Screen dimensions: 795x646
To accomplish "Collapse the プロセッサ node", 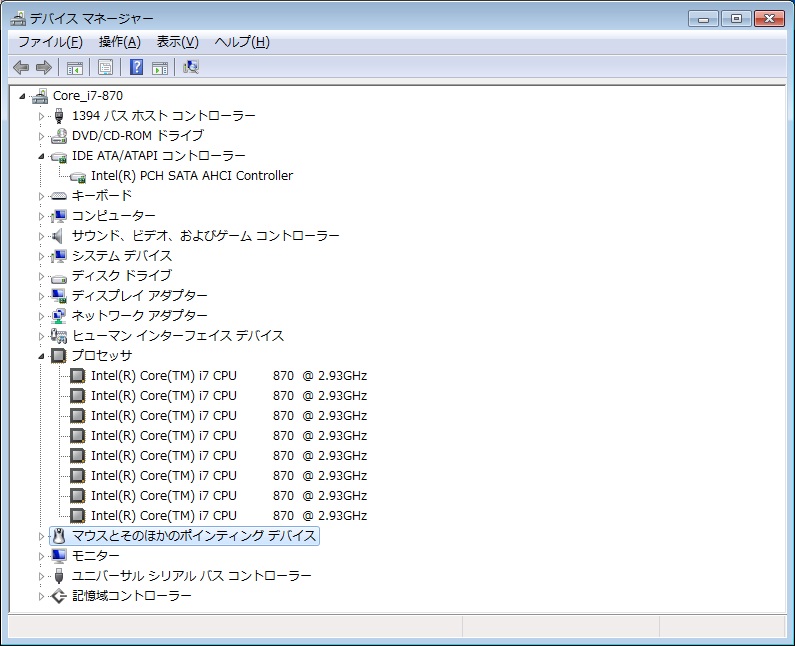I will point(41,356).
